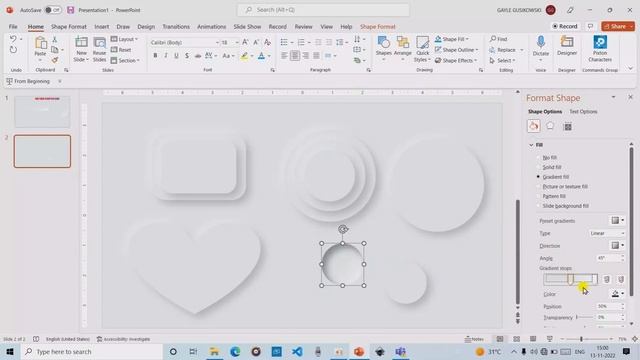640x360 pixels.
Task: Launch Pixton Characters add-in
Action: (x=600, y=49)
